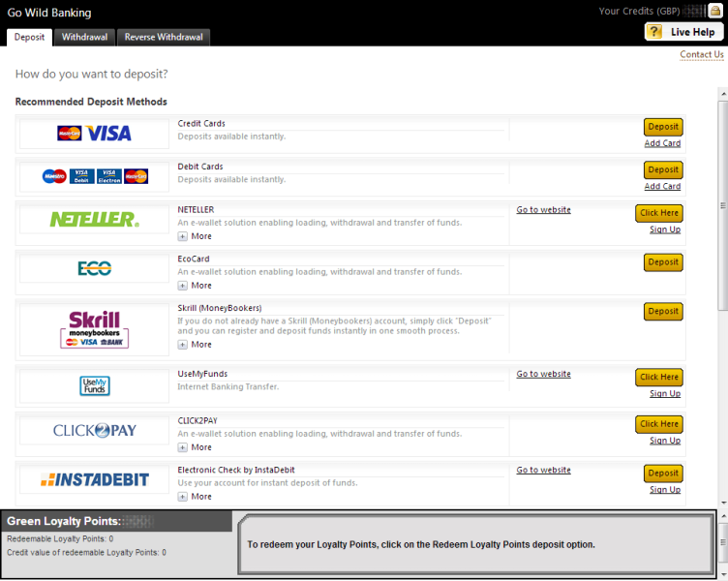The image size is (728, 581).
Task: Open the Withdrawal tab
Action: [x=84, y=37]
